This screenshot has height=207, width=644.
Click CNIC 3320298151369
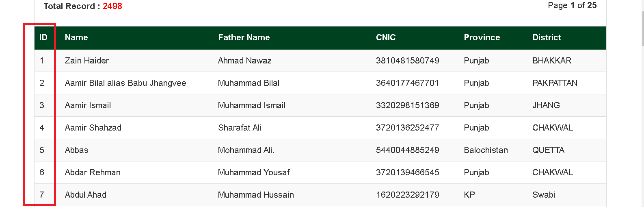pyautogui.click(x=407, y=105)
